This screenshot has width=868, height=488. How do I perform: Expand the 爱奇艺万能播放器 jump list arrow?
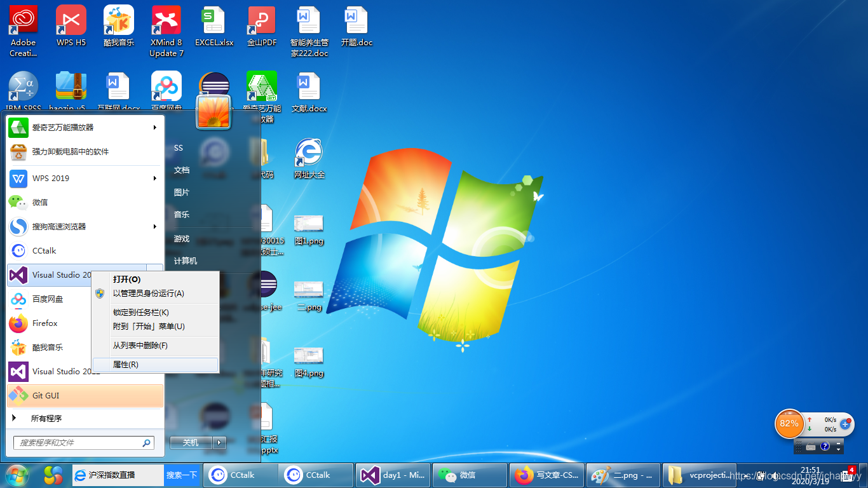coord(155,127)
